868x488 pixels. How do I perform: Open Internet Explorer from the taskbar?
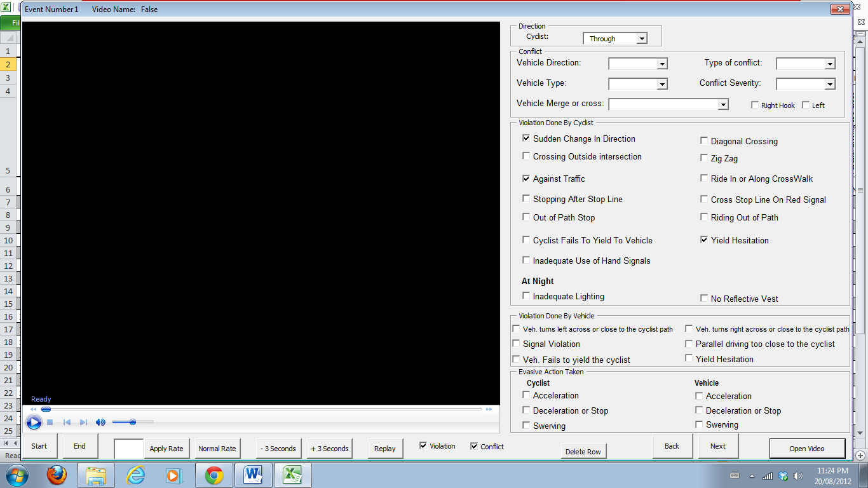(x=135, y=475)
